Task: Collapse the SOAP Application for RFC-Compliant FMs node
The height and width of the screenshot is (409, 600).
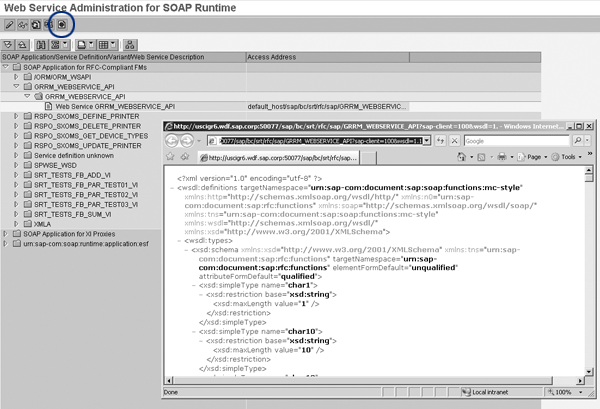Action: coord(7,67)
